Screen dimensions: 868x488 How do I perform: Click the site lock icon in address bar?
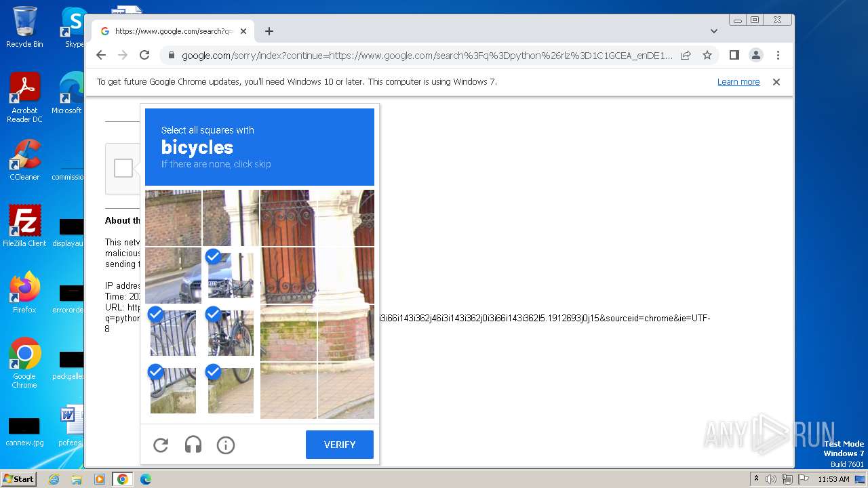coord(171,56)
